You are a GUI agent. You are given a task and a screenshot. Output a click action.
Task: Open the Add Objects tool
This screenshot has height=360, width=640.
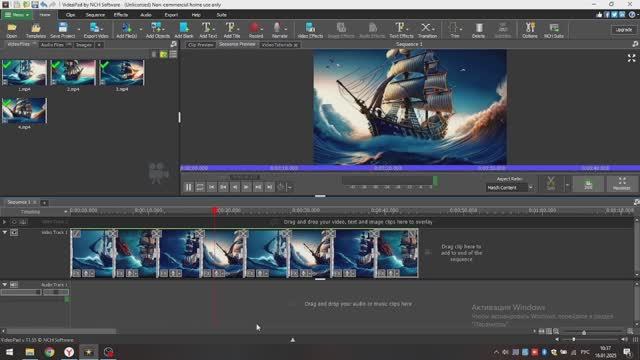157,30
